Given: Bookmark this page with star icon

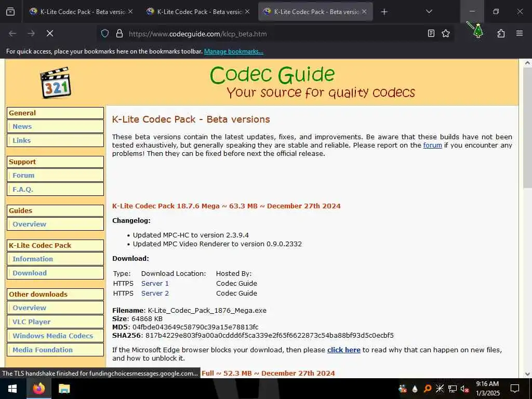Looking at the screenshot, I should (x=445, y=33).
